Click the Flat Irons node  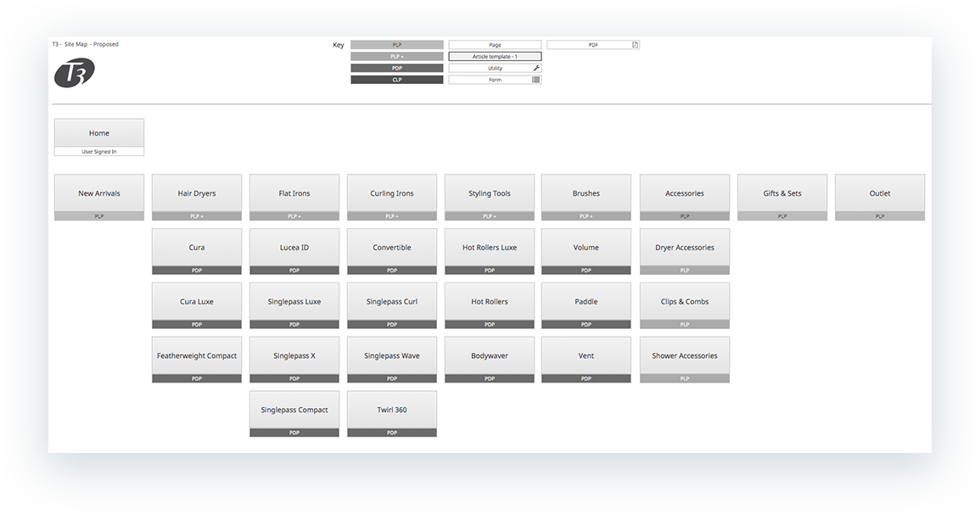click(x=294, y=193)
